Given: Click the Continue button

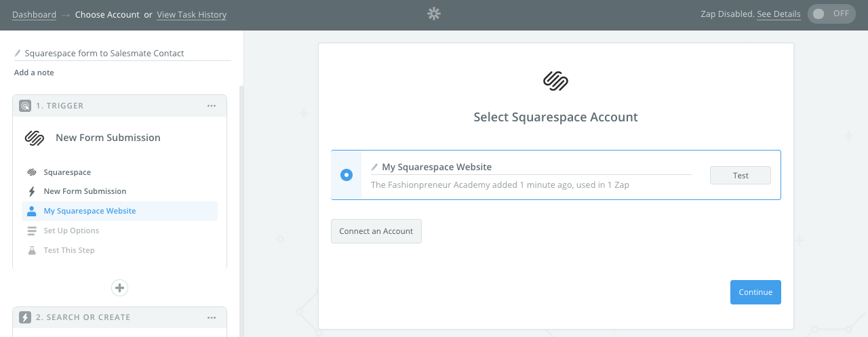Looking at the screenshot, I should pos(755,292).
